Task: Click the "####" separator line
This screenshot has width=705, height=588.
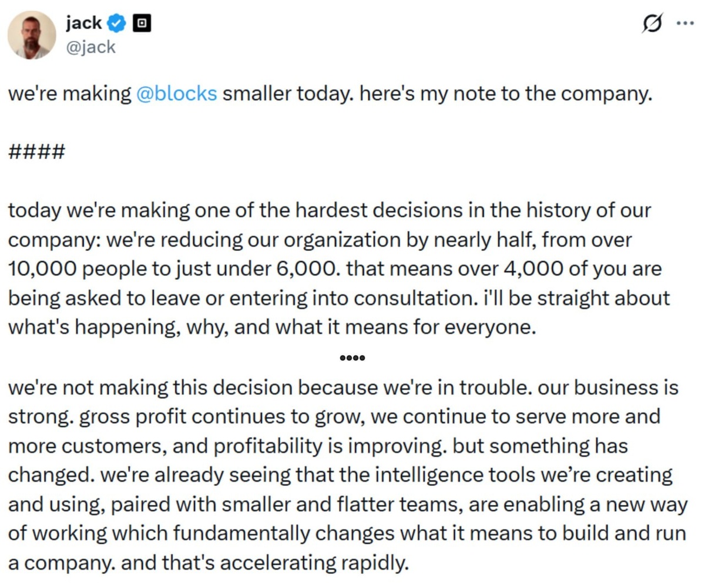Action: [x=36, y=152]
